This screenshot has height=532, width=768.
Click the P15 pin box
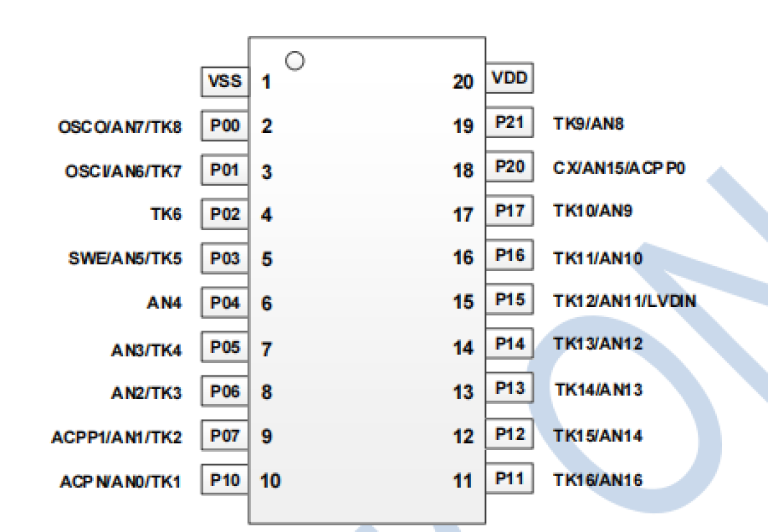[509, 299]
